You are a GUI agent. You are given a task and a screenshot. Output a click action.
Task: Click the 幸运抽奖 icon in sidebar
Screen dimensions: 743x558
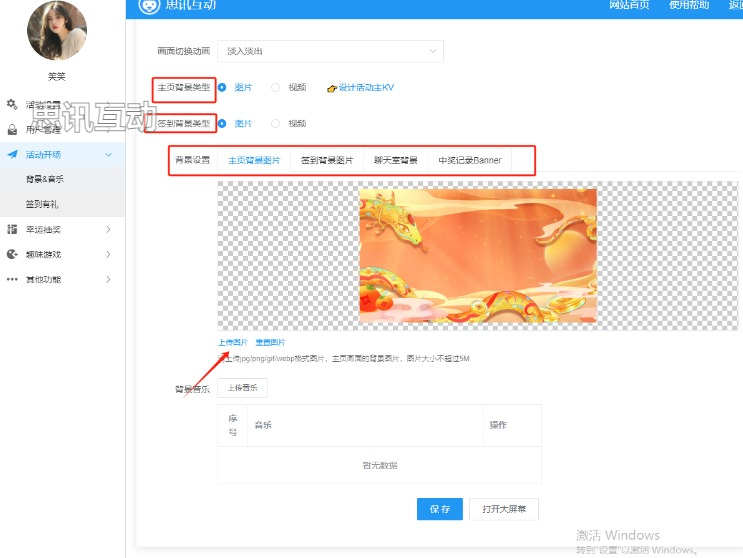(x=12, y=229)
